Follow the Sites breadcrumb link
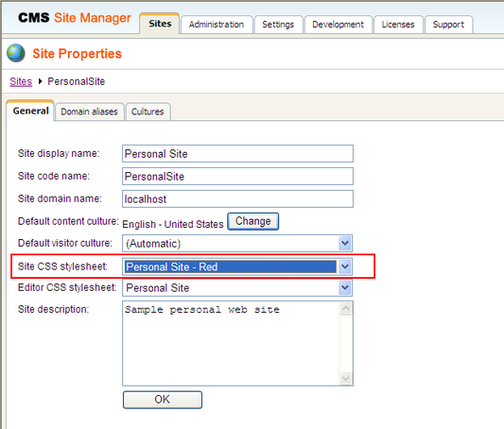The width and height of the screenshot is (504, 429). pyautogui.click(x=21, y=81)
